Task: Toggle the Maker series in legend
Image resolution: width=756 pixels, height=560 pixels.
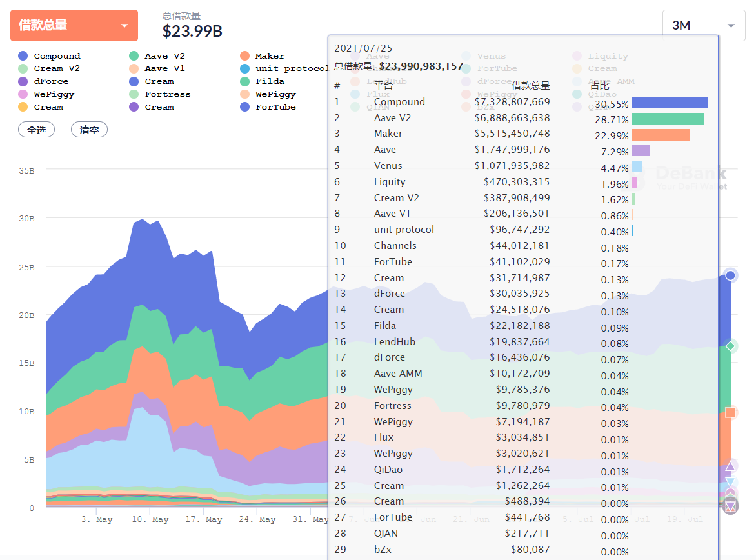Action: point(263,56)
